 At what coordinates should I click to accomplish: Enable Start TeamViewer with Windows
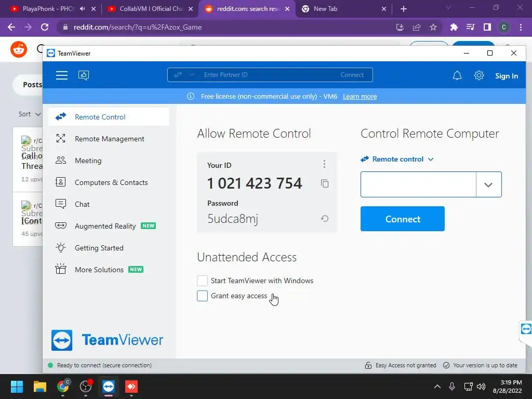click(202, 281)
